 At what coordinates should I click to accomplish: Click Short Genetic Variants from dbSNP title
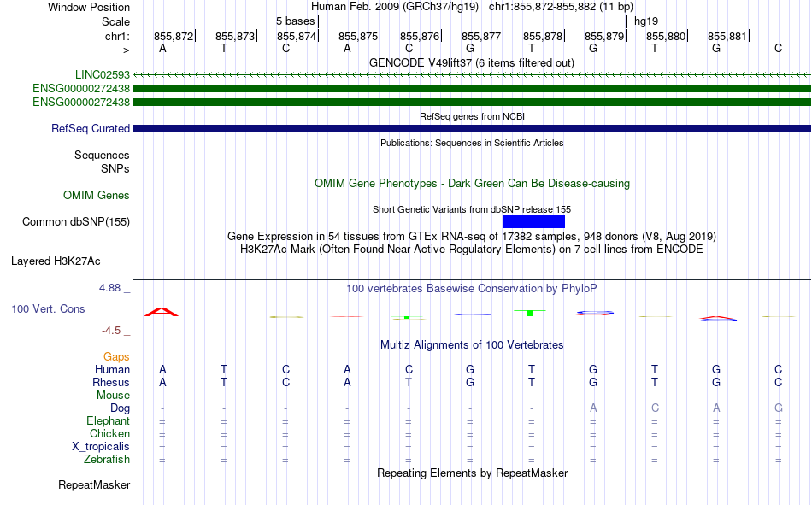(x=472, y=209)
